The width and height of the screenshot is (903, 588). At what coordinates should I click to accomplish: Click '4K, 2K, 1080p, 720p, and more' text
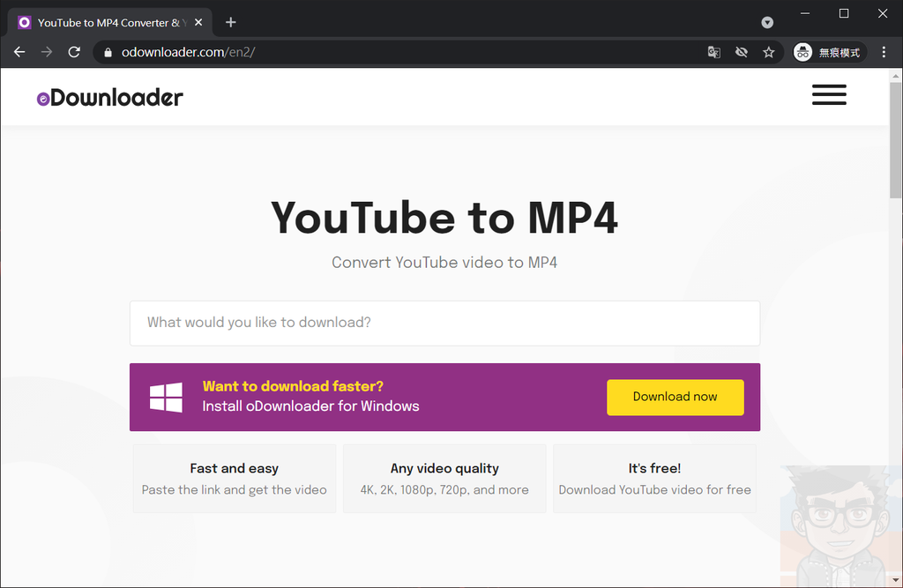[x=444, y=489]
